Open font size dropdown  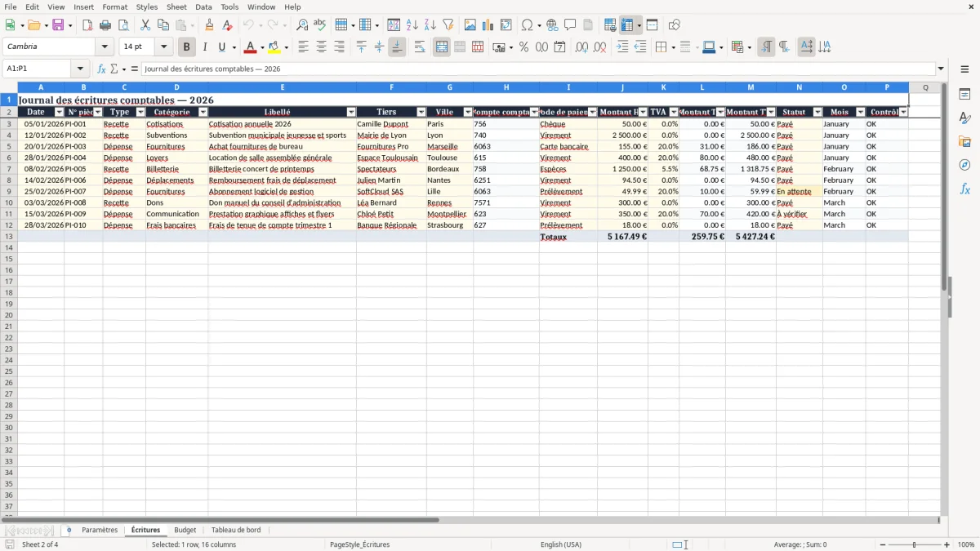click(163, 47)
